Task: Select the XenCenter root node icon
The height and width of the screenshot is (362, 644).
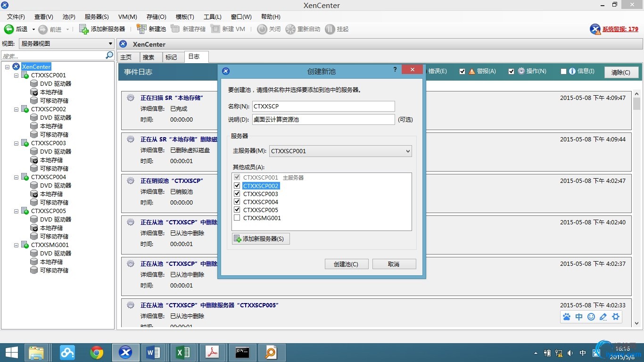Action: pyautogui.click(x=16, y=67)
